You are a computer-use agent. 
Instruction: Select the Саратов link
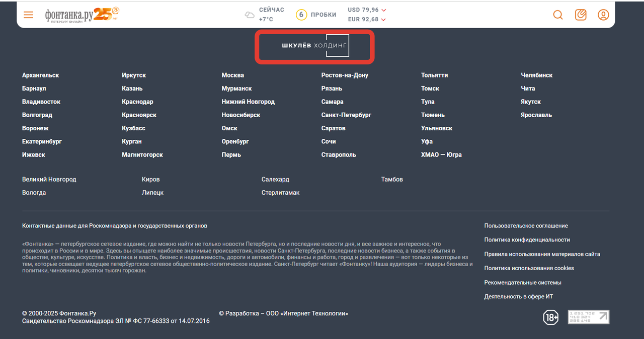(x=334, y=128)
